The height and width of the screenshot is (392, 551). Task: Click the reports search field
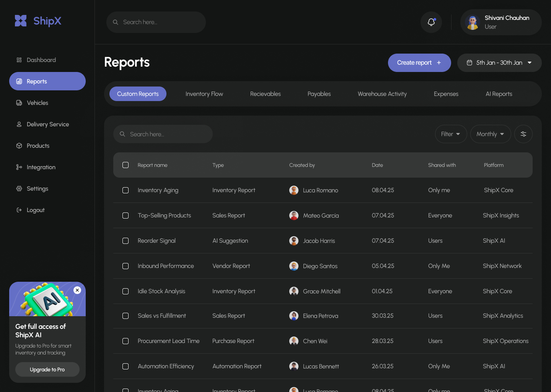[x=163, y=134]
